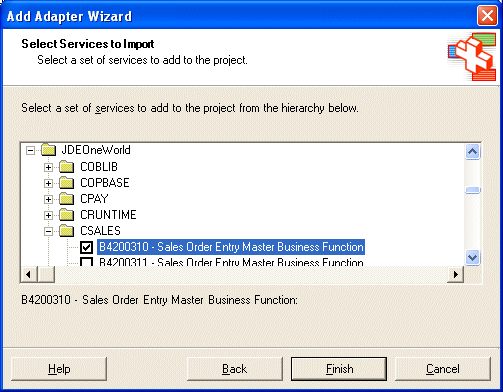The width and height of the screenshot is (503, 392).
Task: Expand the COBLIB folder node
Action: 48,167
